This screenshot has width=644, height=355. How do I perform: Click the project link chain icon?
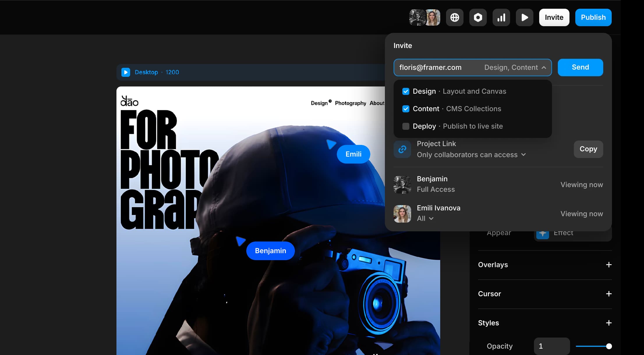coord(402,149)
